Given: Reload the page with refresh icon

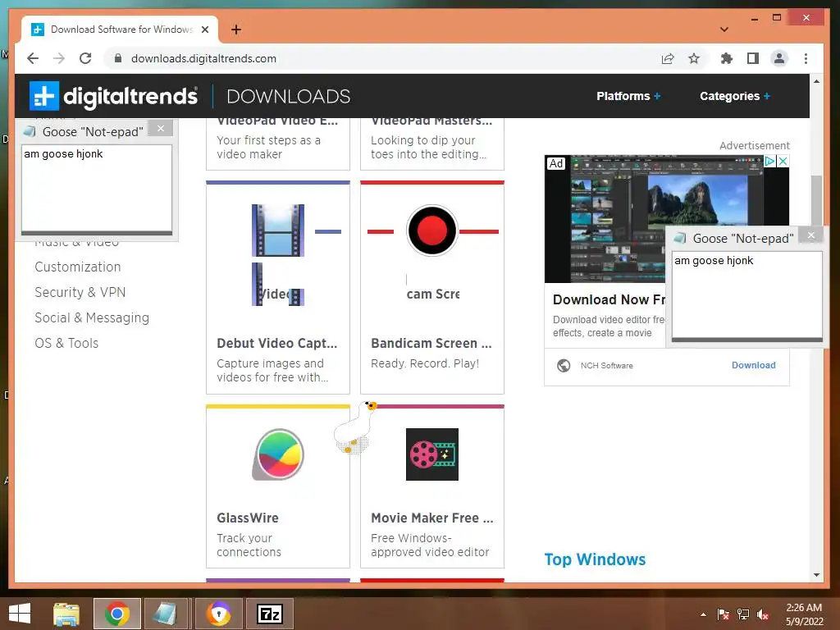Looking at the screenshot, I should coord(85,58).
